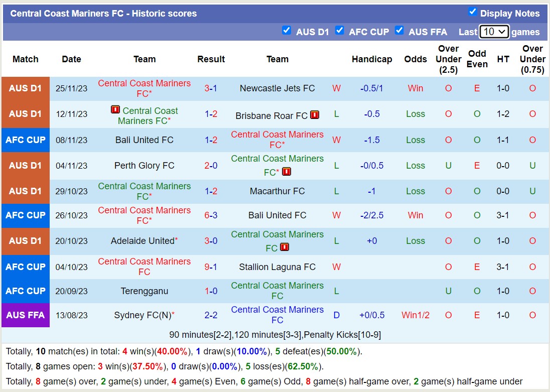Click red card icon in Adelaide United match row
Screen dimensions: 550x392
click(x=285, y=247)
